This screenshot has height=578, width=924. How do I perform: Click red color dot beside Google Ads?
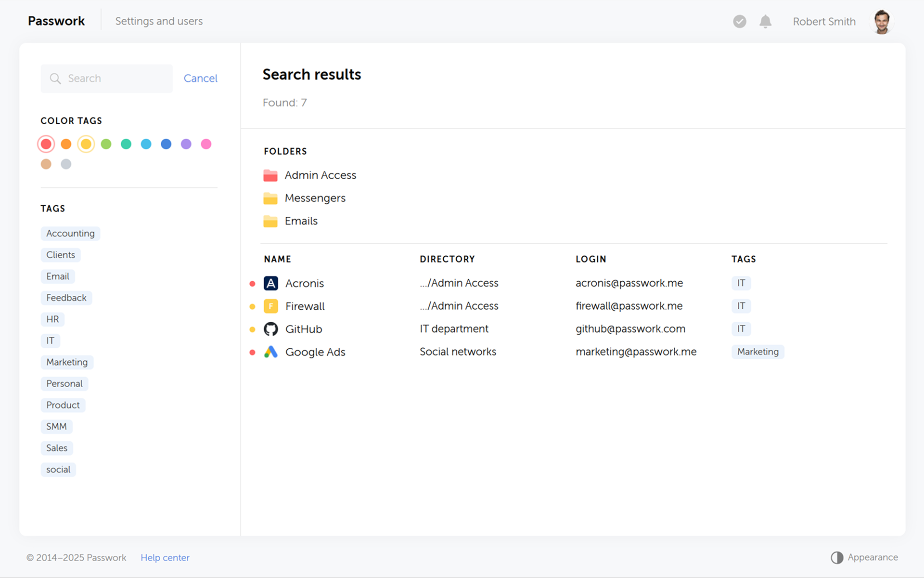(252, 353)
